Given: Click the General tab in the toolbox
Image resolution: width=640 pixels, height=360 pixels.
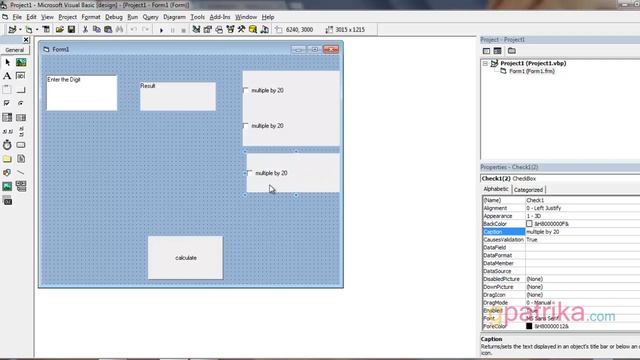Looking at the screenshot, I should (15, 50).
